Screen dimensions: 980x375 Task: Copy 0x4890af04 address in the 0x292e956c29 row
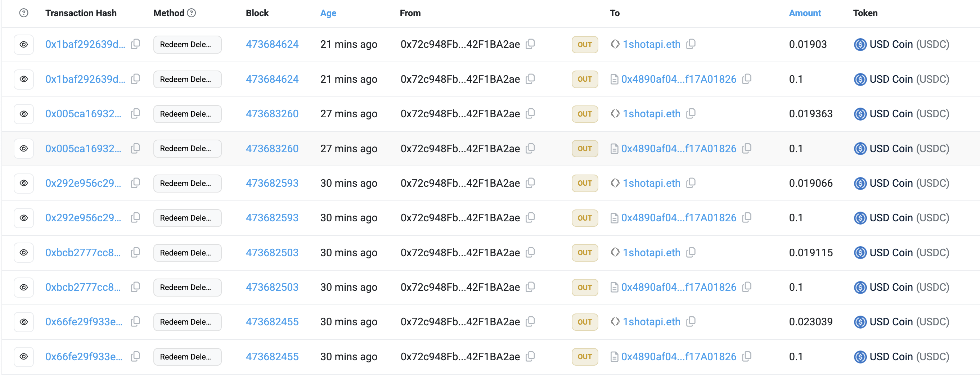tap(747, 217)
